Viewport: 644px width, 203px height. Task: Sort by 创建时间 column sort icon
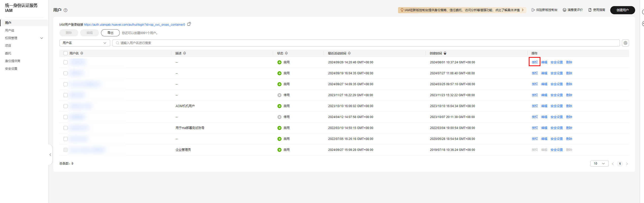(445, 53)
